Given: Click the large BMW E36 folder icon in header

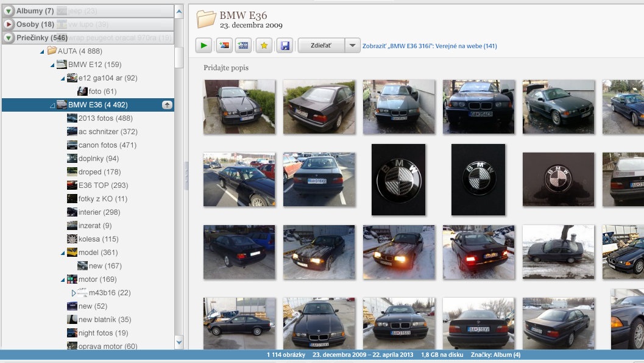Looking at the screenshot, I should (206, 20).
